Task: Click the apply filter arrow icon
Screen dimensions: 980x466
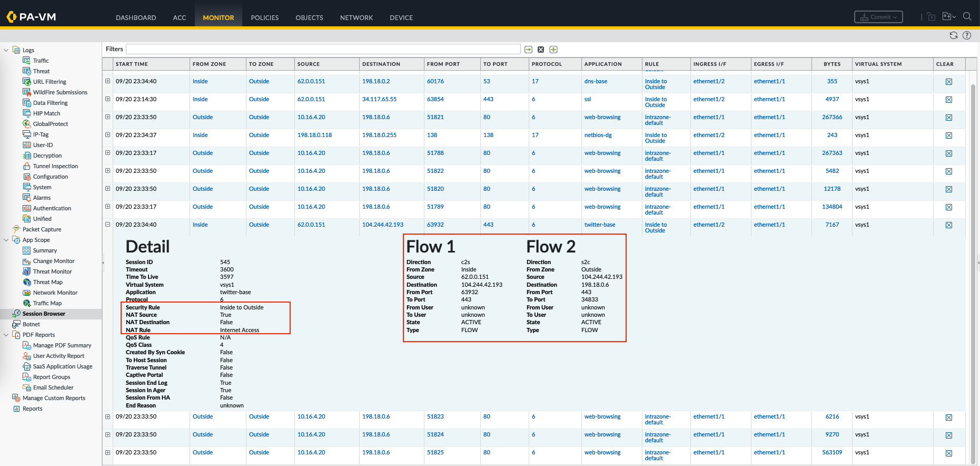Action: click(x=528, y=50)
